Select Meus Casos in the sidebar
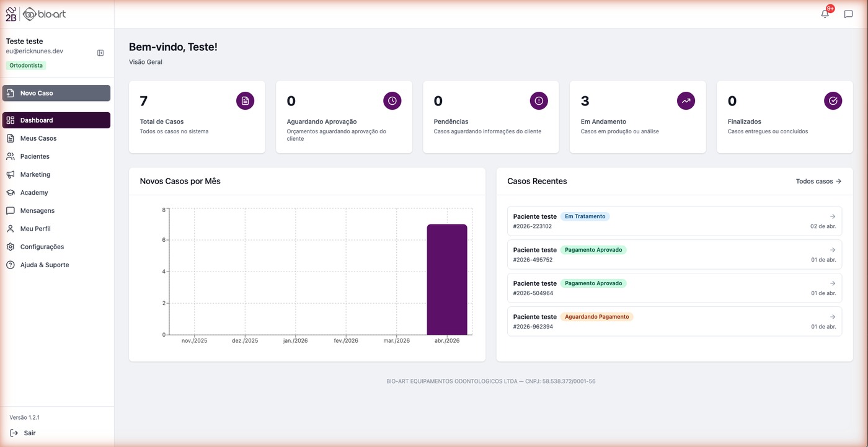The width and height of the screenshot is (868, 447). click(38, 138)
